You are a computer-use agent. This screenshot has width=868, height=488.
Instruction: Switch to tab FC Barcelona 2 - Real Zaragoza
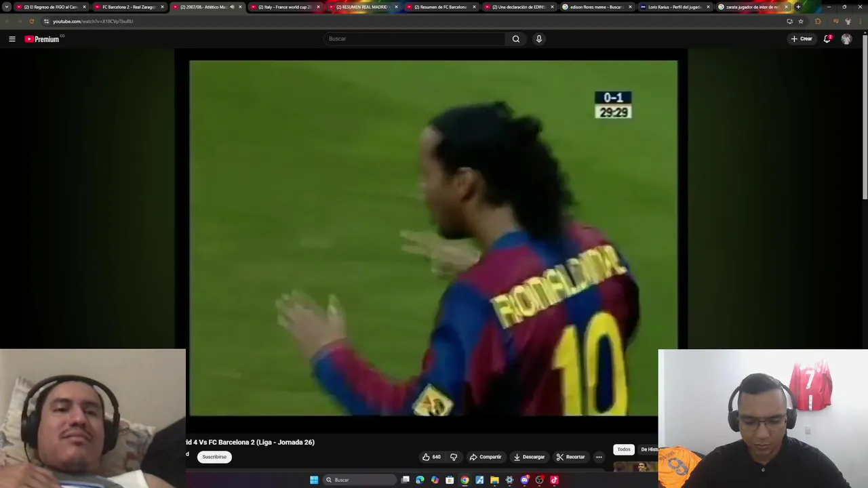[129, 7]
